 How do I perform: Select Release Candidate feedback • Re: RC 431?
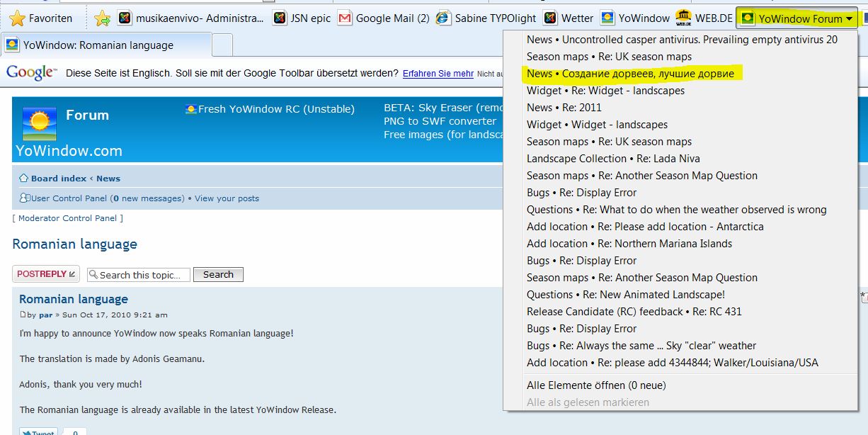(634, 312)
